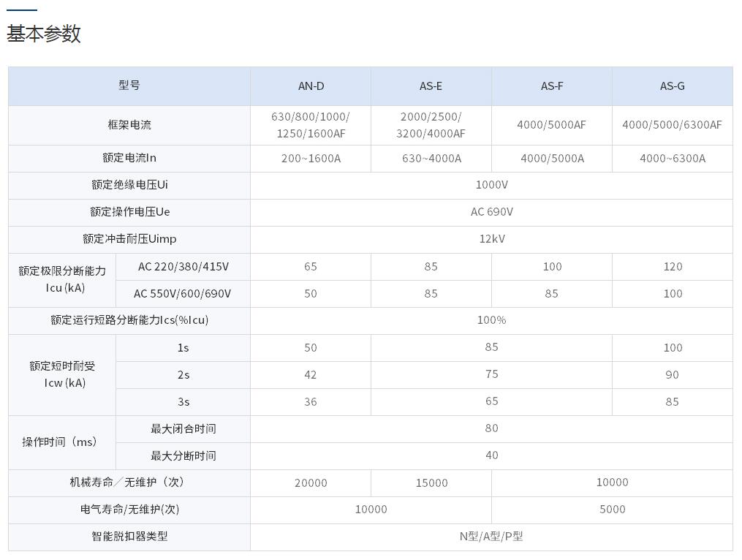This screenshot has width=742, height=560.
Task: Click the AC 690V operating voltage value
Action: click(x=491, y=212)
